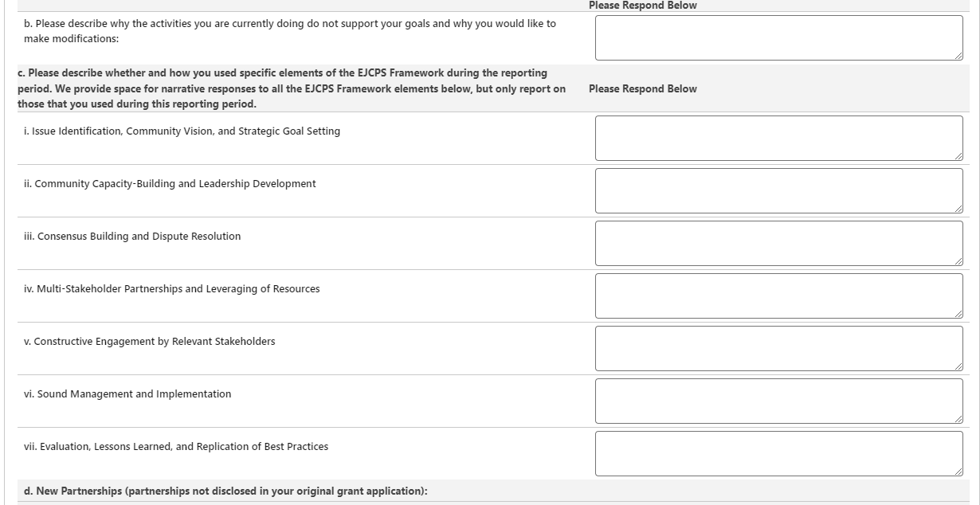Click the 'd. New Partnerships' section heading

coord(222,491)
